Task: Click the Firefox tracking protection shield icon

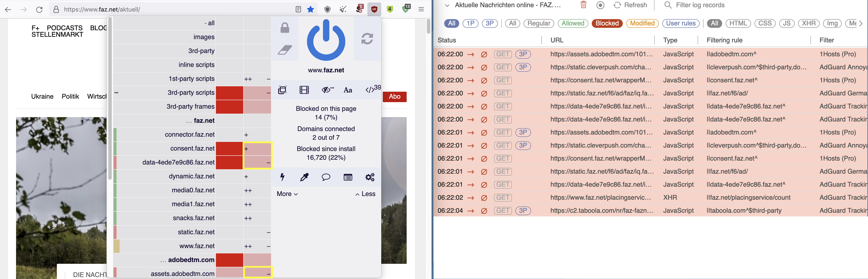Action: pyautogui.click(x=327, y=9)
